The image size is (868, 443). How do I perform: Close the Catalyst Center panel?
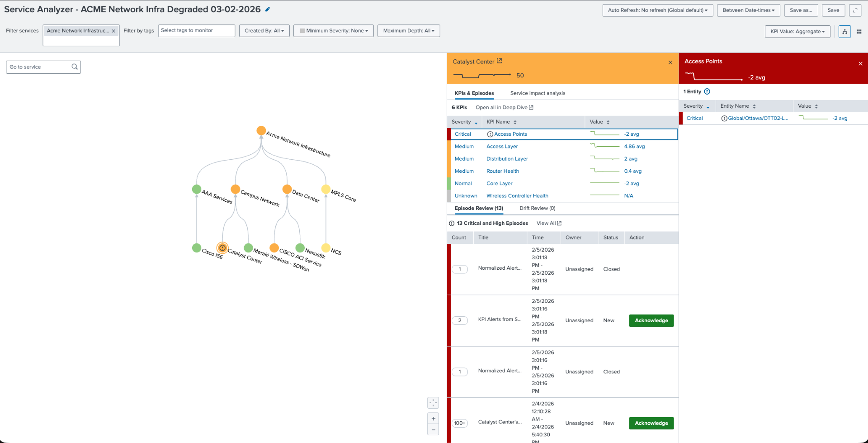(x=670, y=63)
